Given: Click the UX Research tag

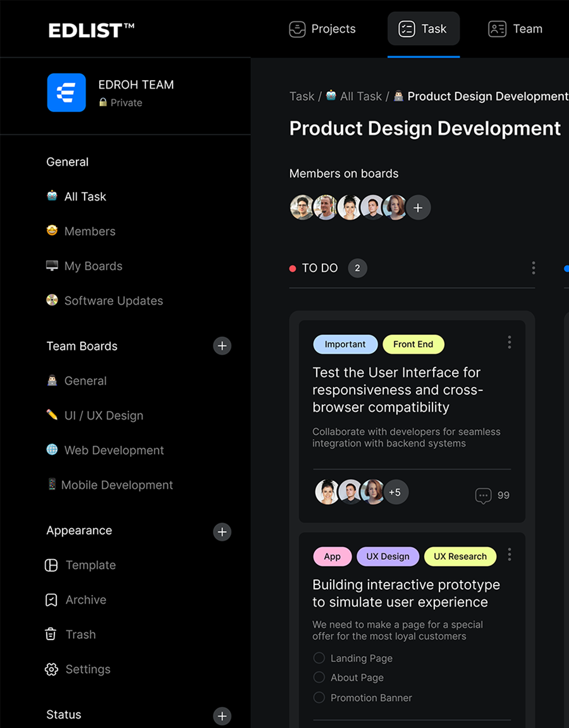Looking at the screenshot, I should pos(460,556).
